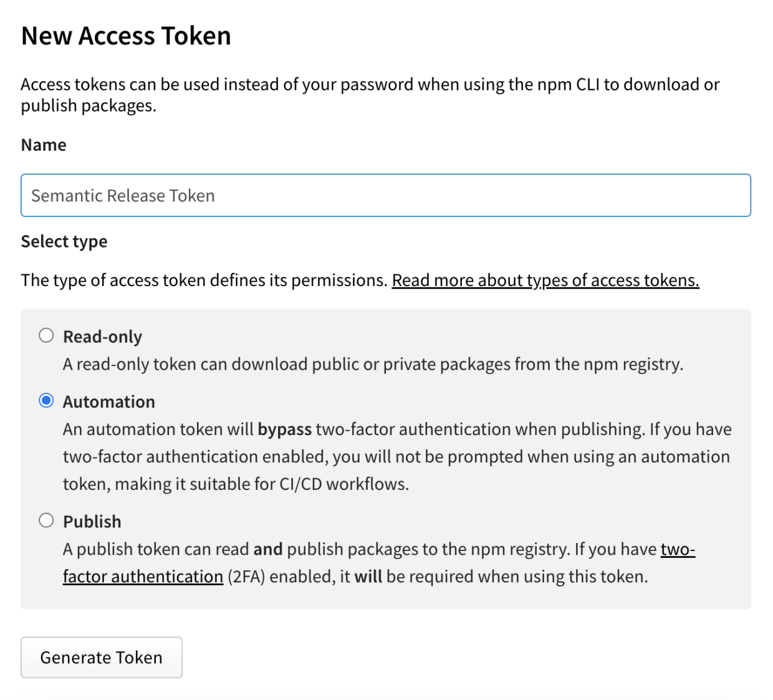The width and height of the screenshot is (773, 700).
Task: Click the Automation option label
Action: coord(109,401)
